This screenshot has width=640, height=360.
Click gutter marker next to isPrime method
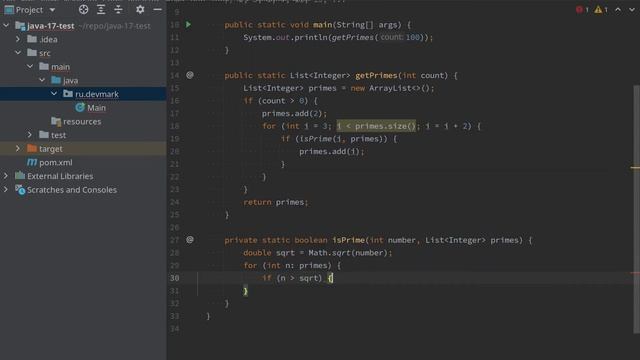(x=190, y=240)
